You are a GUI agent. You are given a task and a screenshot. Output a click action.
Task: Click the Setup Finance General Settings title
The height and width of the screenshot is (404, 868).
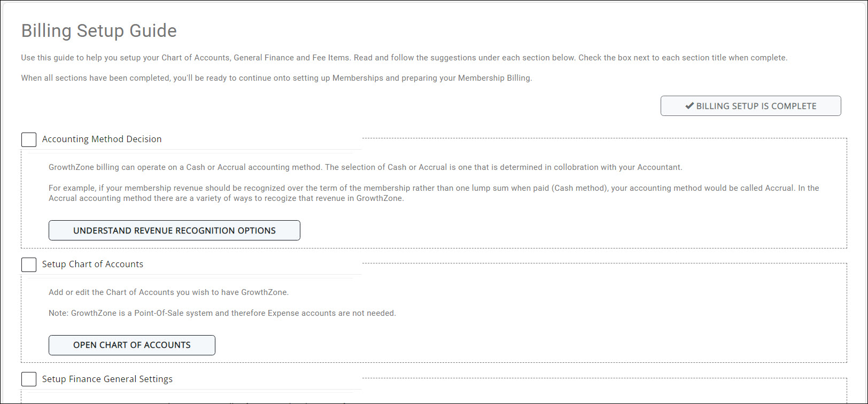click(x=107, y=379)
